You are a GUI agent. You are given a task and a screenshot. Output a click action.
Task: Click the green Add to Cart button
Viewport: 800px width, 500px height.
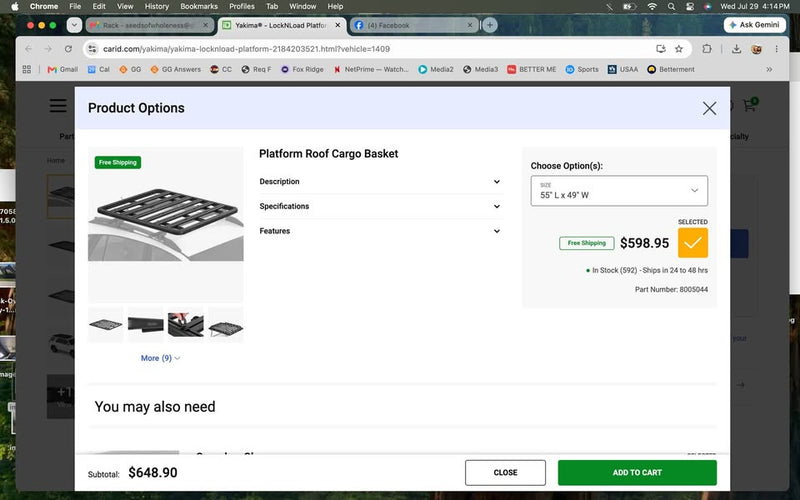tap(637, 472)
